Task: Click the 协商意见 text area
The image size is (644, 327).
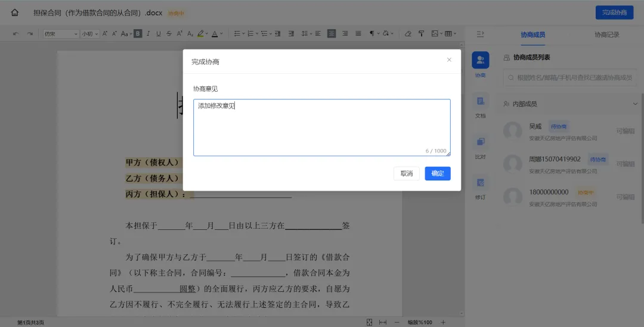Action: (x=321, y=127)
